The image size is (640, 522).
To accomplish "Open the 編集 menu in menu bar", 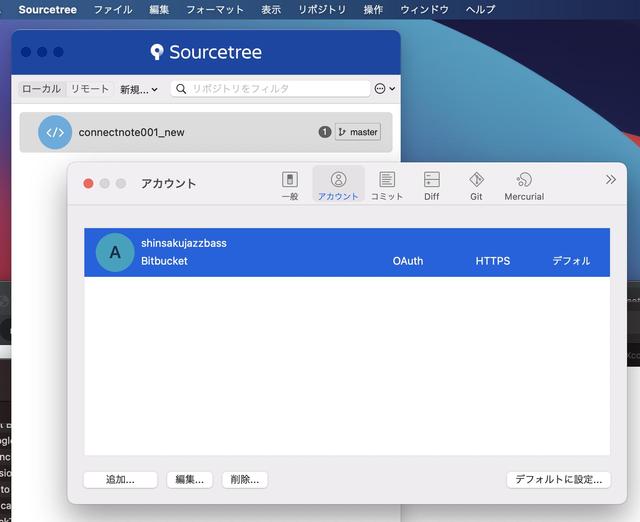I will coord(159,9).
